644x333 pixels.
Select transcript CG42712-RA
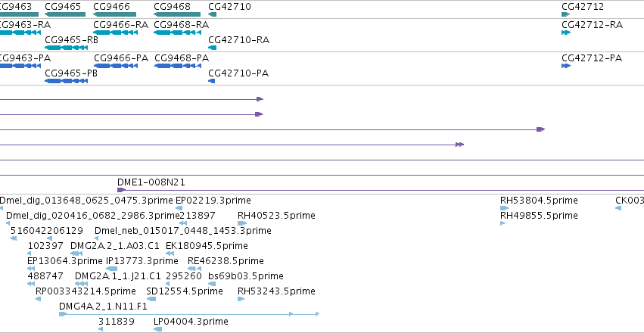click(593, 25)
